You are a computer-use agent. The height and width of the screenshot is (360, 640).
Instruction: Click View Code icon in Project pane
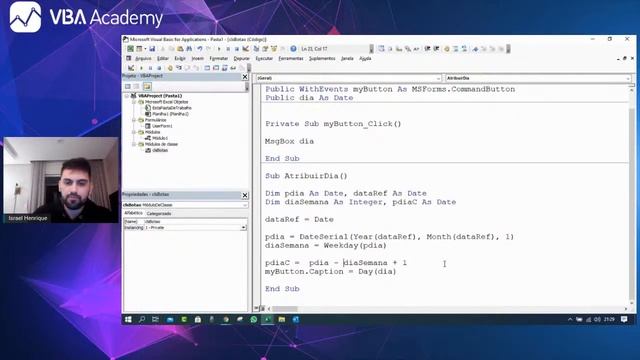(128, 86)
